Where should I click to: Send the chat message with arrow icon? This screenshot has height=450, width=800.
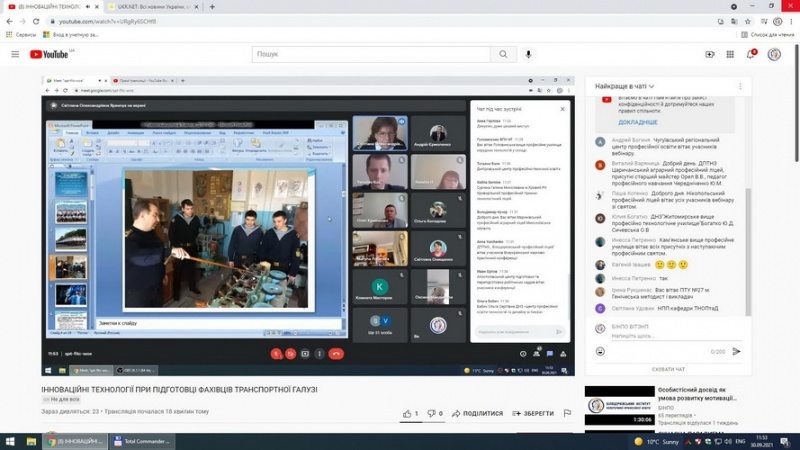pos(737,351)
